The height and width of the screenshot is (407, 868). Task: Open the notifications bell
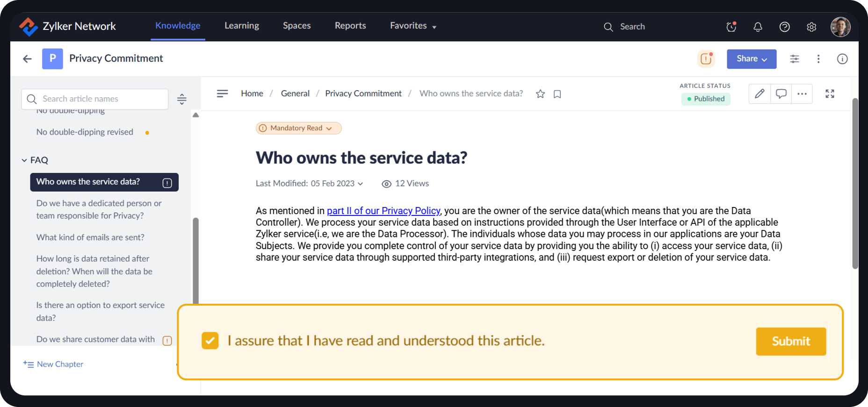tap(758, 27)
